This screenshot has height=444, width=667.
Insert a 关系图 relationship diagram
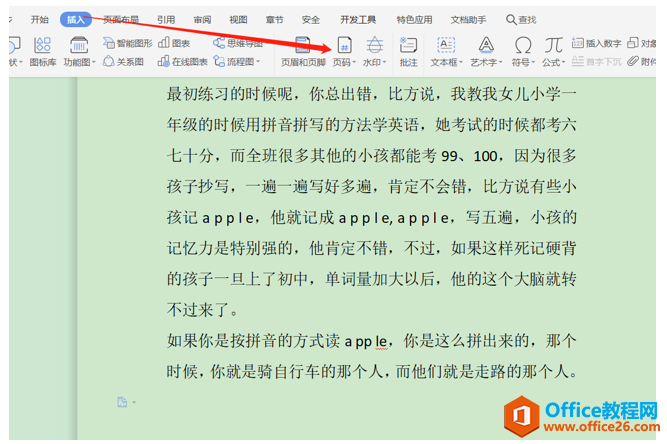pyautogui.click(x=123, y=62)
